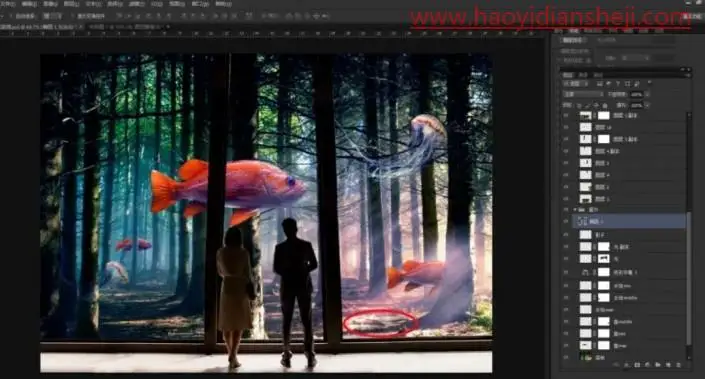Viewport: 705px width, 379px height.
Task: Hide the highlighted selected layer's eye icon
Action: [566, 221]
